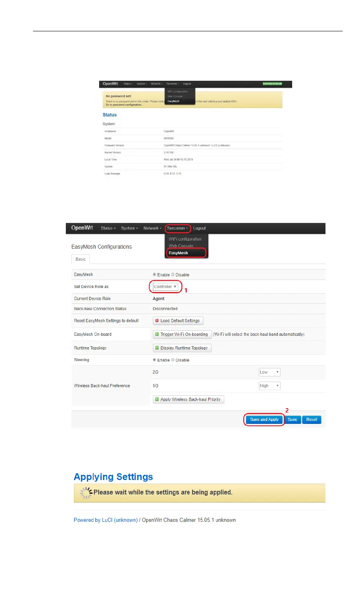Viewport: 364px width, 615px height.
Task: Choose WiFi configuration in the Status page Sercomm menu
Action: (x=177, y=92)
